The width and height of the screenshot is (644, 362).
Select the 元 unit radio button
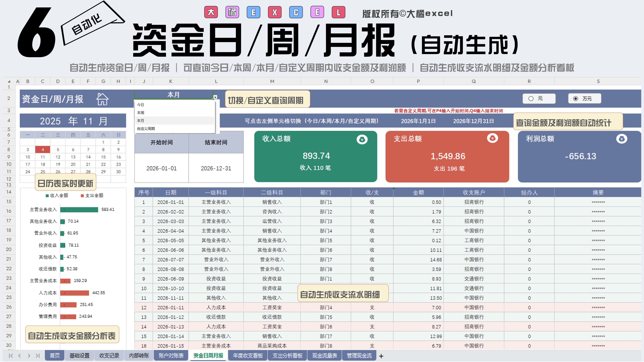531,99
